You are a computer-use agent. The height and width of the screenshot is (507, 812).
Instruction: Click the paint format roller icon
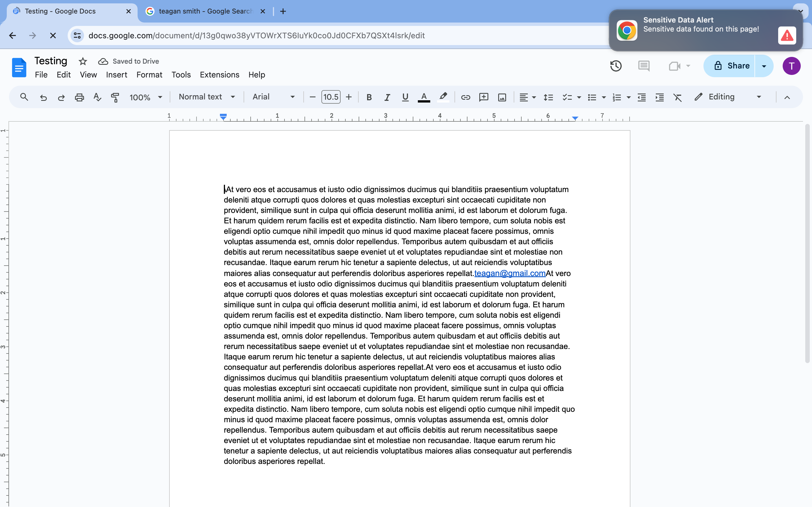[115, 97]
